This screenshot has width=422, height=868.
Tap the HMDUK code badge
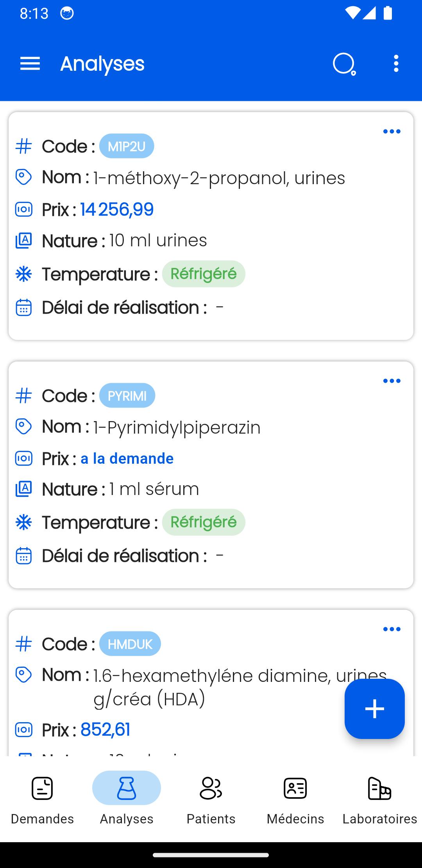[x=130, y=644]
